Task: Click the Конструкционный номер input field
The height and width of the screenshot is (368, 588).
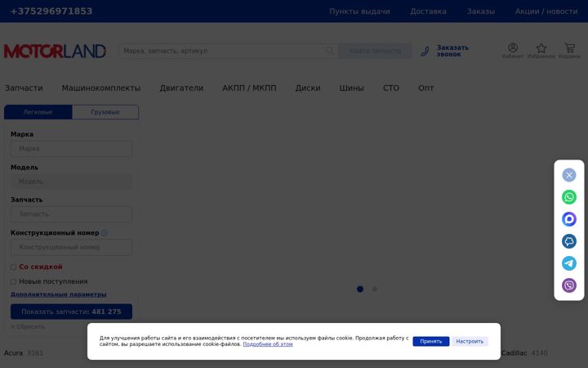Action: point(71,247)
